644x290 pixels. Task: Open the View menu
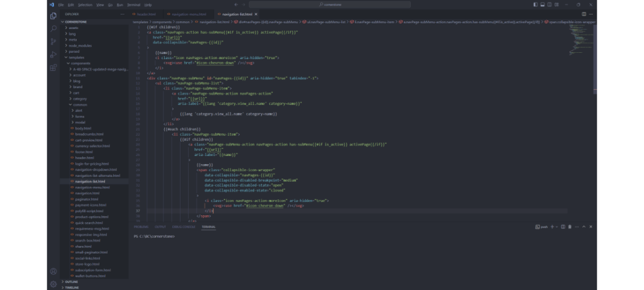(100, 5)
